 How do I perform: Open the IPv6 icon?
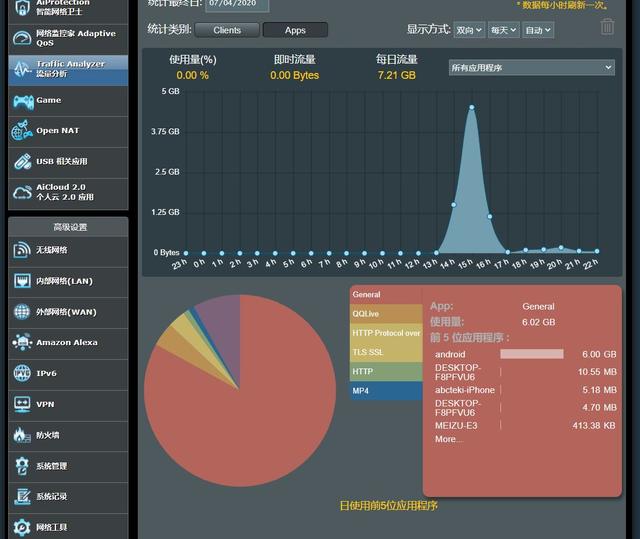[22, 373]
